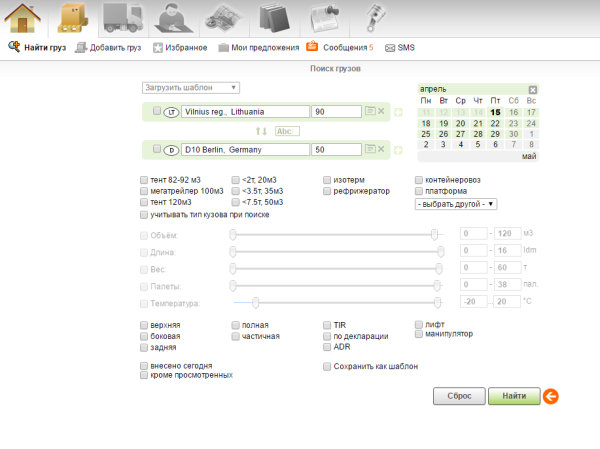This screenshot has width=600, height=449.
Task: Open the home page house icon
Action: click(25, 19)
